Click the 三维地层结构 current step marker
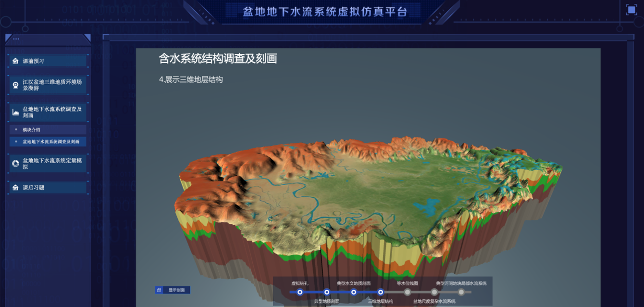 coord(381,292)
